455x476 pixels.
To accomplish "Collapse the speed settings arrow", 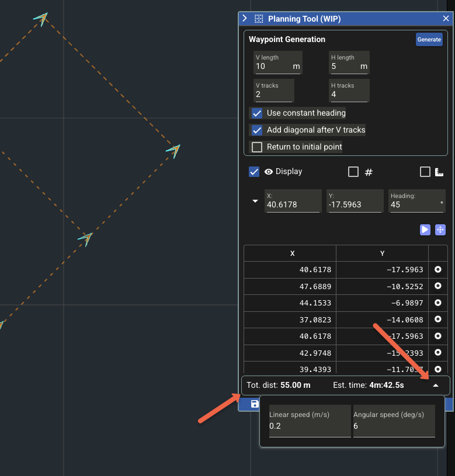I will tap(435, 385).
